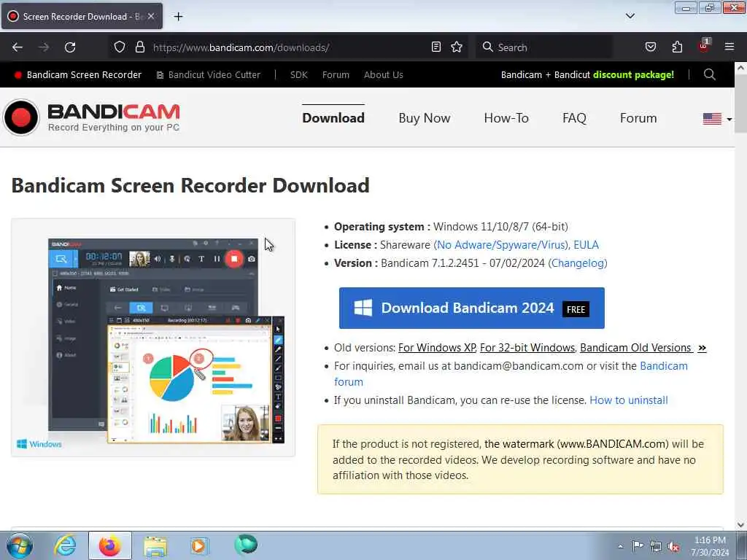Launch Internet Explorer from the taskbar
Viewport: 747px width, 560px height.
65,545
